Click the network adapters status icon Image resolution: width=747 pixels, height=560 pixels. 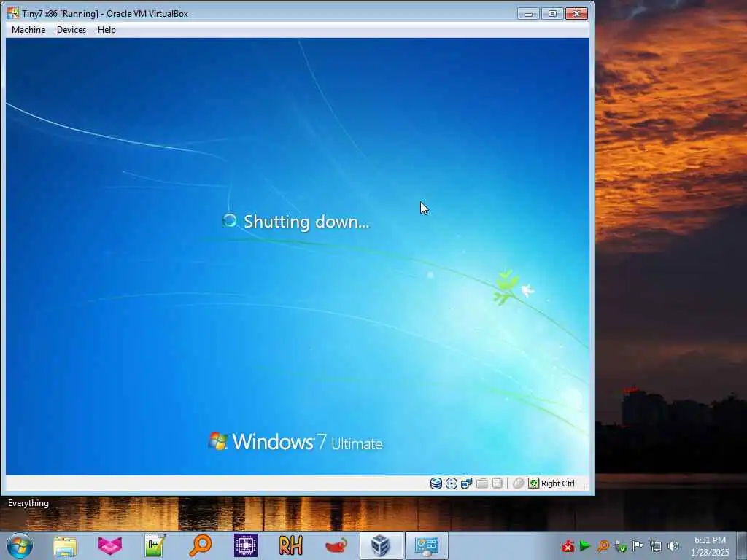coord(466,483)
